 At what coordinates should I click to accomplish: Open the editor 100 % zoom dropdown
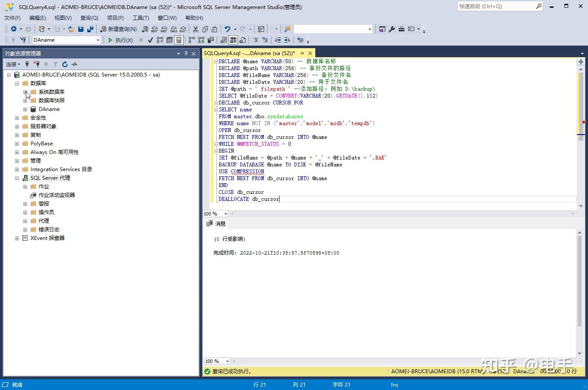226,214
